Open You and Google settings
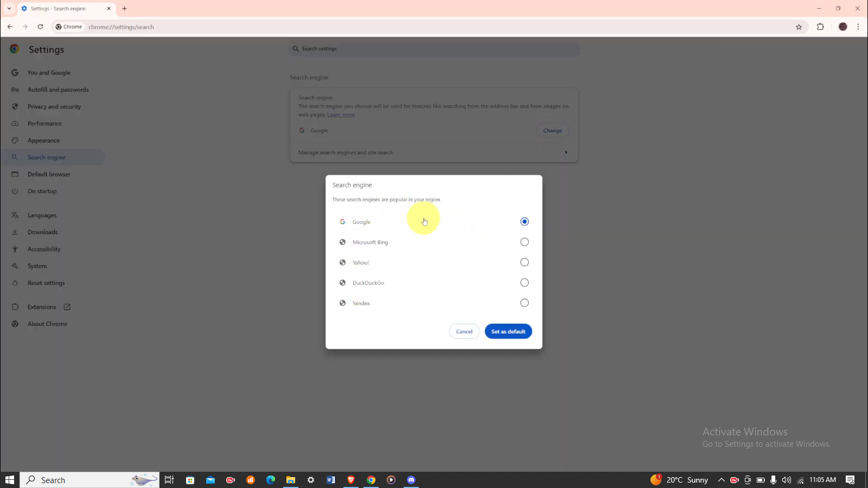868x488 pixels. (x=49, y=73)
